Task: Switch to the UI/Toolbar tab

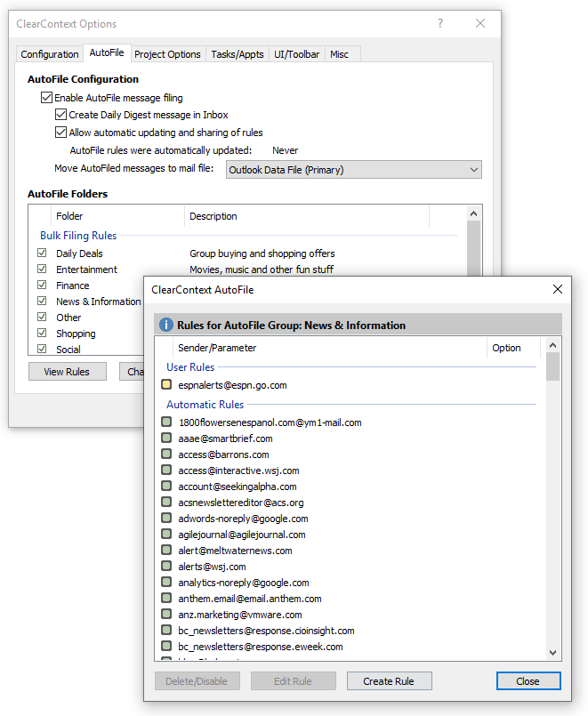Action: tap(297, 54)
